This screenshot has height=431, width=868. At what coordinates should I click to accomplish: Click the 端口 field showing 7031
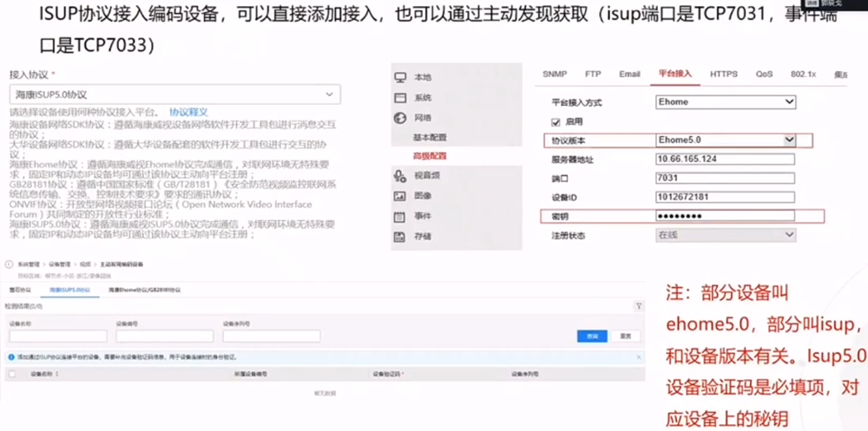click(x=725, y=178)
